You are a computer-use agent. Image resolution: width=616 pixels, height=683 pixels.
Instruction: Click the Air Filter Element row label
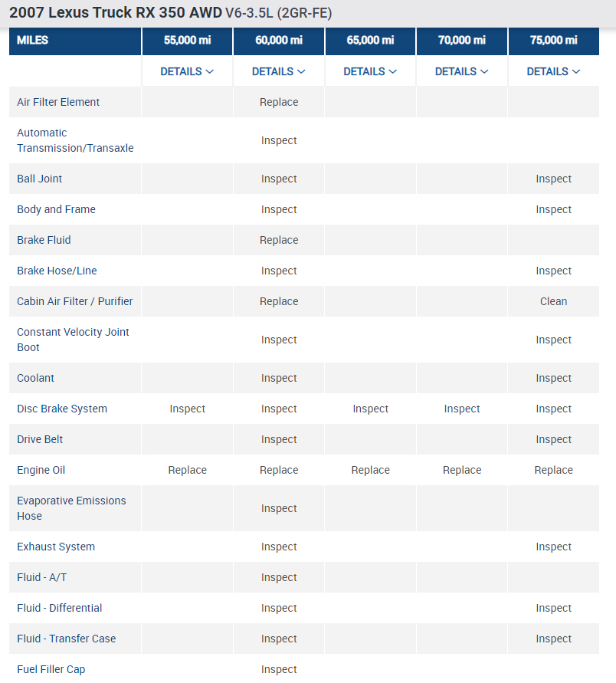tap(58, 102)
